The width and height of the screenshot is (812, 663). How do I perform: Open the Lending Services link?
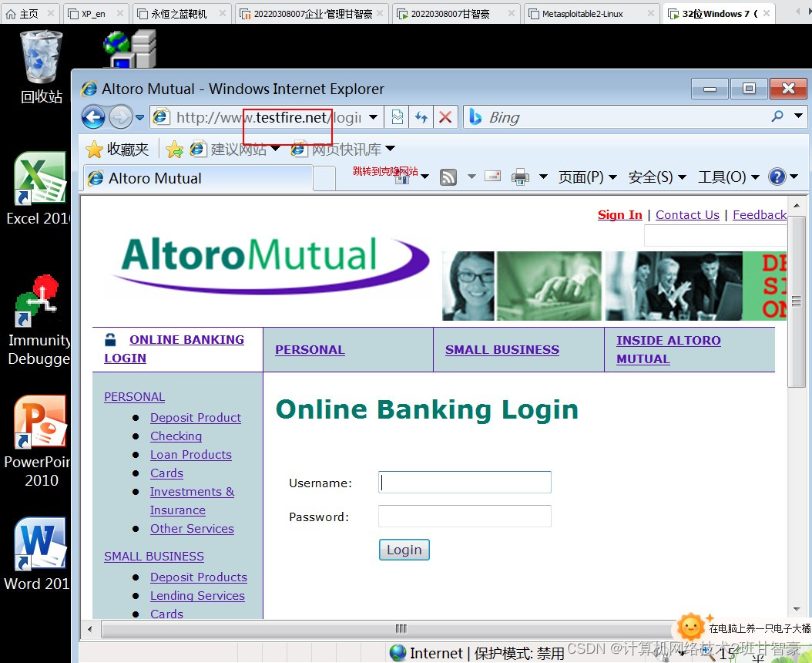pyautogui.click(x=197, y=596)
